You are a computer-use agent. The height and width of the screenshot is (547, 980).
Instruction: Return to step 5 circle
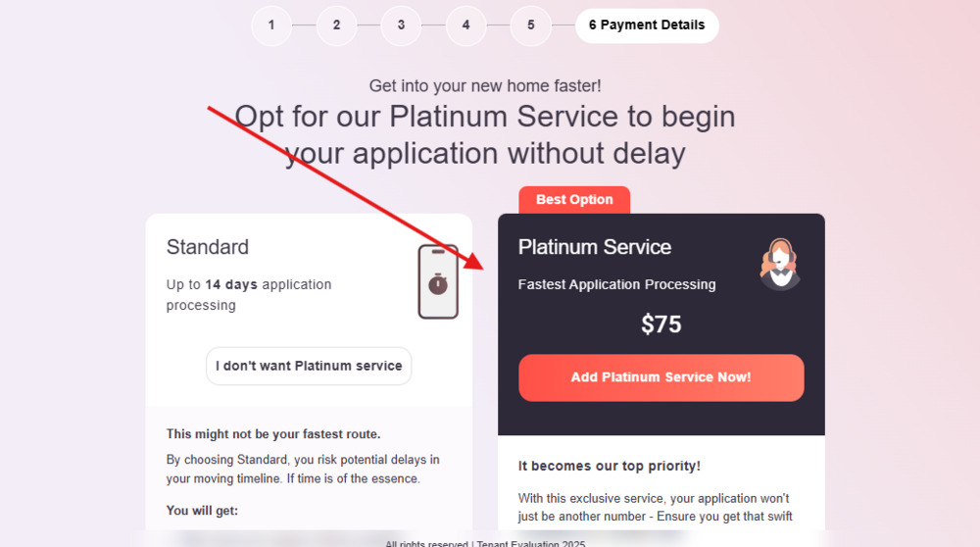(531, 25)
